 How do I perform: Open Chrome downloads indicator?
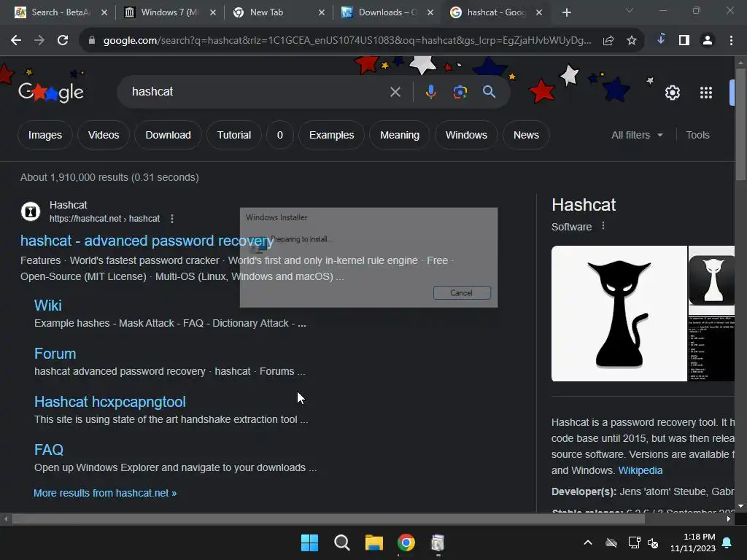[x=661, y=39]
